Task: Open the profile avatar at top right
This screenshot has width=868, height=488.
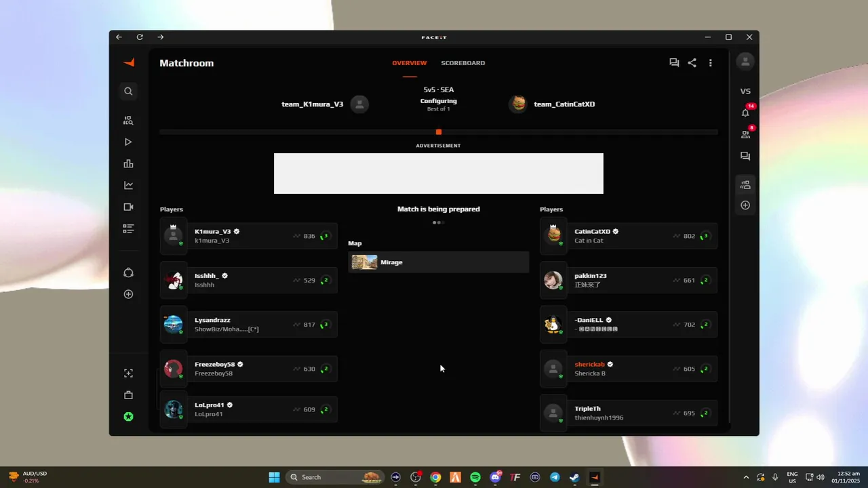Action: click(745, 62)
